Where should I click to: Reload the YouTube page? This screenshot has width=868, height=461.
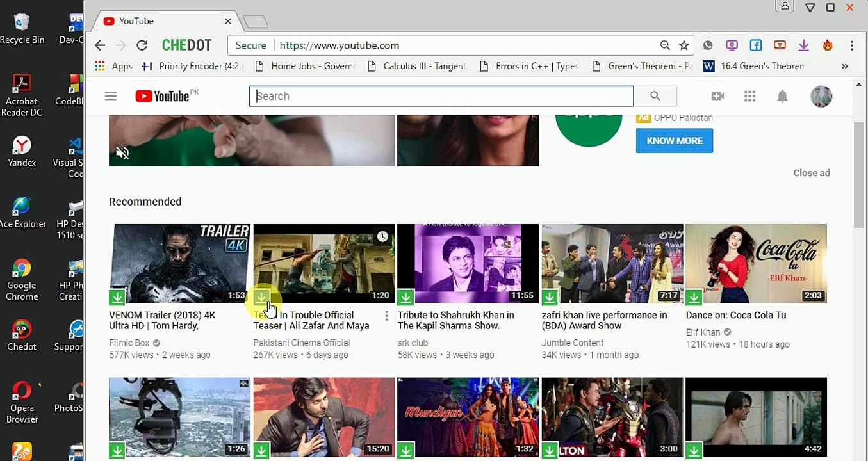click(x=142, y=45)
